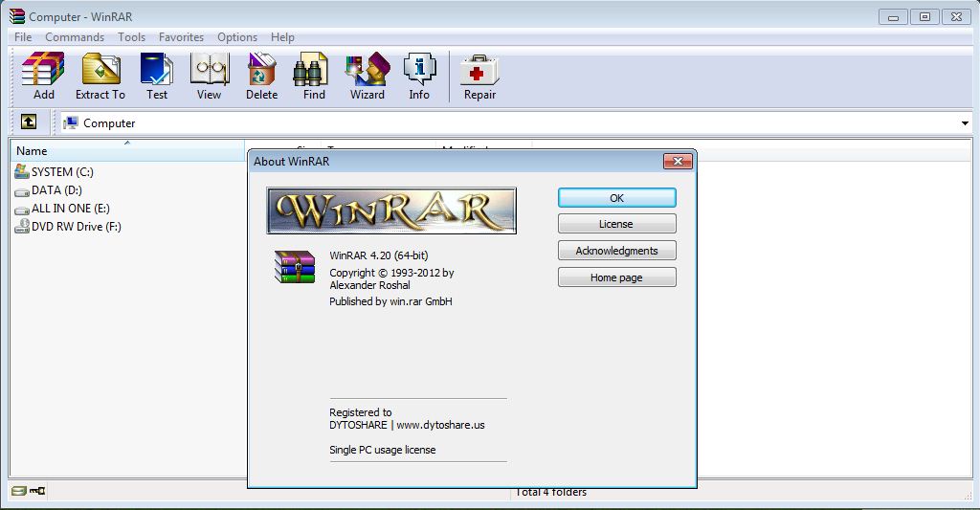This screenshot has height=510, width=980.
Task: Open the Tools menu
Action: tap(131, 37)
